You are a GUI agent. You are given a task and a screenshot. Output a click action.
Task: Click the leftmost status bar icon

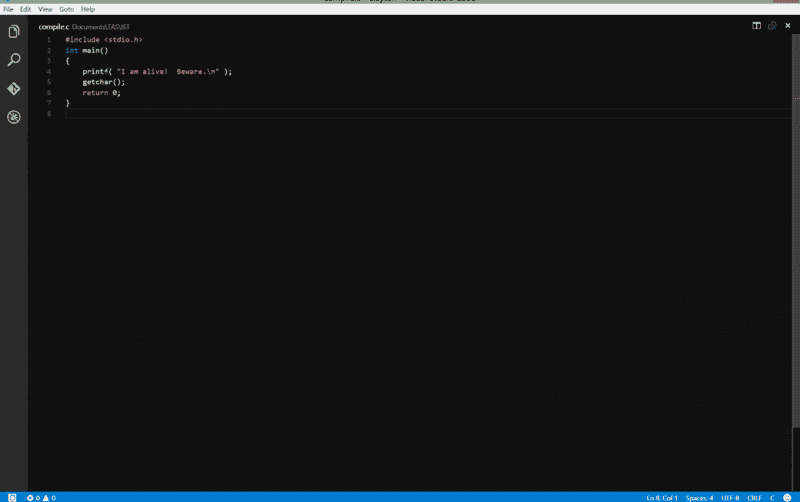point(11,497)
